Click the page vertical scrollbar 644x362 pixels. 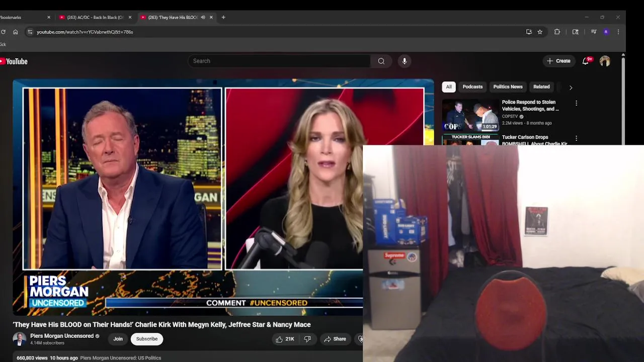[x=623, y=101]
